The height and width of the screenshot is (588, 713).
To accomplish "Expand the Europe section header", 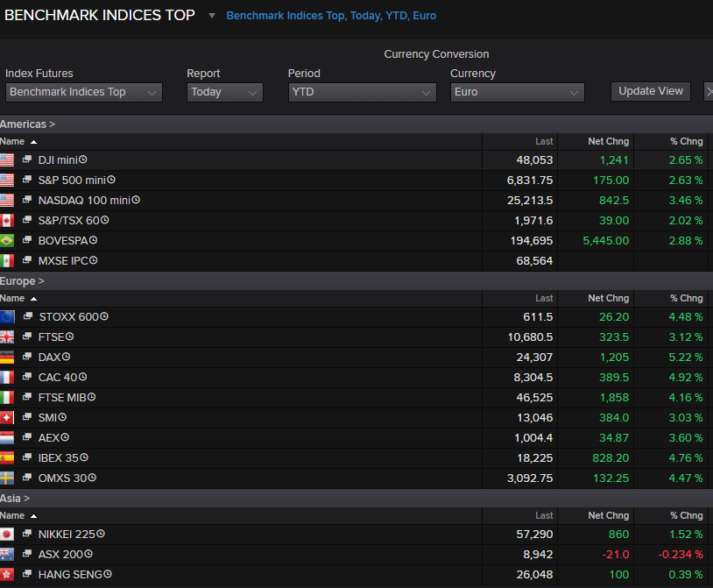I will point(22,281).
